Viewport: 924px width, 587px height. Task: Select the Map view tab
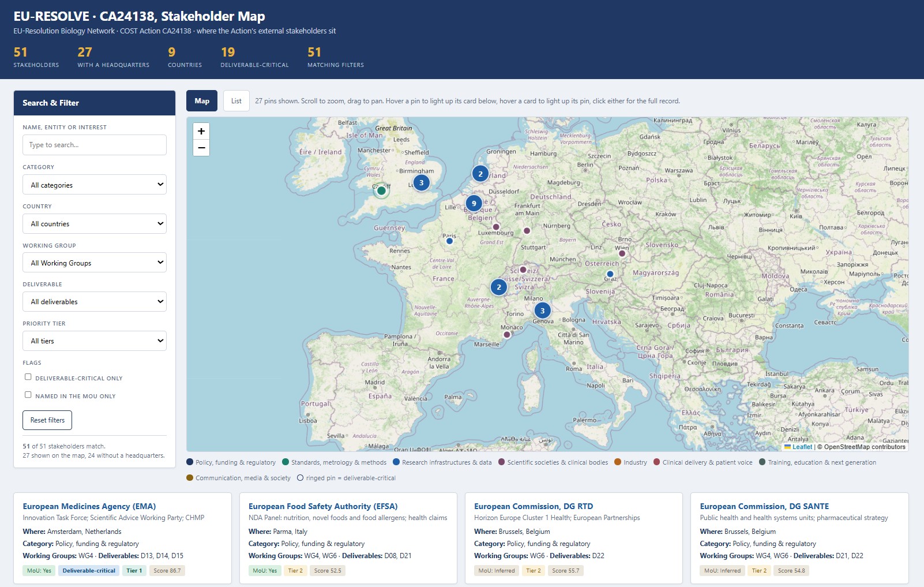(x=202, y=101)
